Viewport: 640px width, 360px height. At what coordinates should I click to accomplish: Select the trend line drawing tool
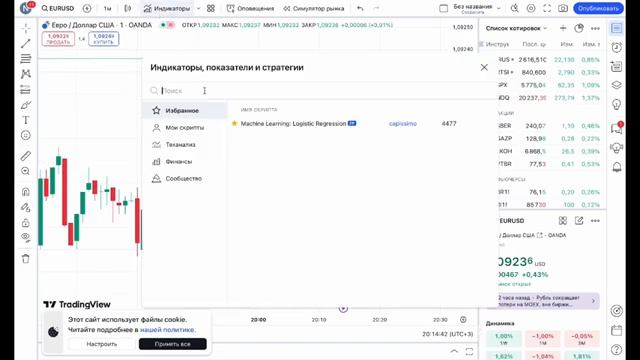26,43
